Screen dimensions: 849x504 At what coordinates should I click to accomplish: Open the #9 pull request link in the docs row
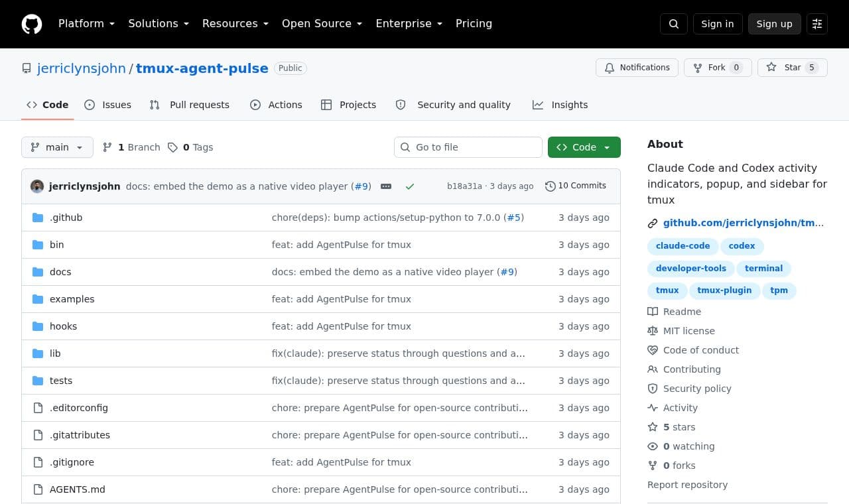(507, 272)
